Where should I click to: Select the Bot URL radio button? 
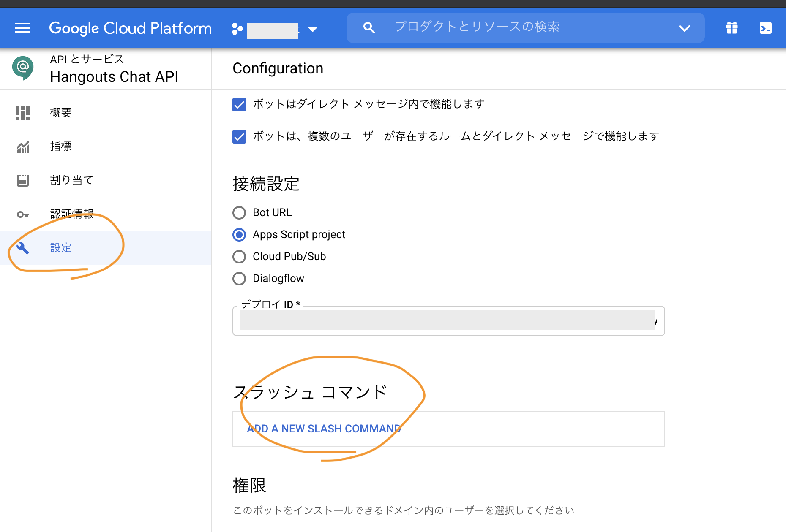click(x=239, y=212)
